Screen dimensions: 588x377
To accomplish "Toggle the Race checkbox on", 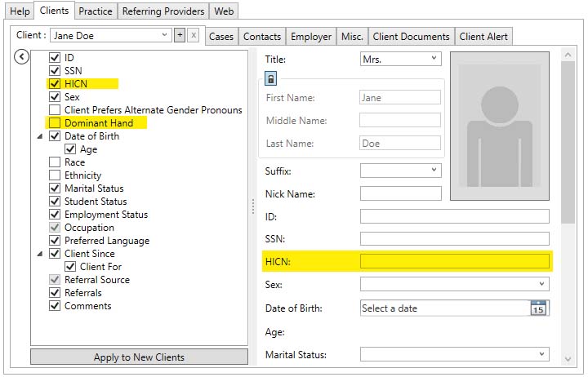I will (x=55, y=162).
